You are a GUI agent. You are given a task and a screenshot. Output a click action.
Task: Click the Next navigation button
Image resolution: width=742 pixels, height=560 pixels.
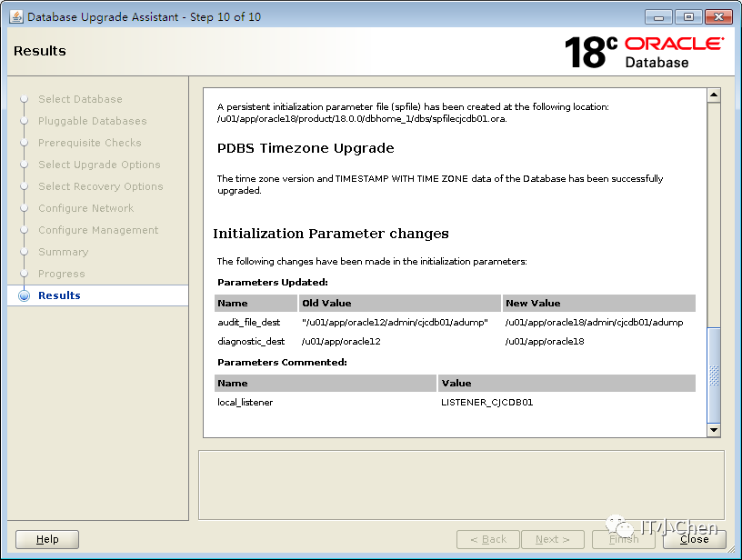tap(552, 539)
